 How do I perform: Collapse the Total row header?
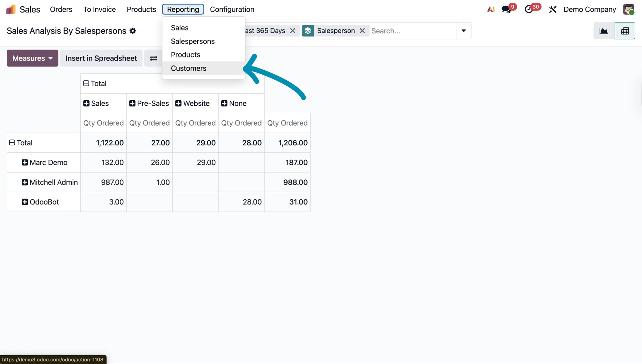[x=12, y=143]
